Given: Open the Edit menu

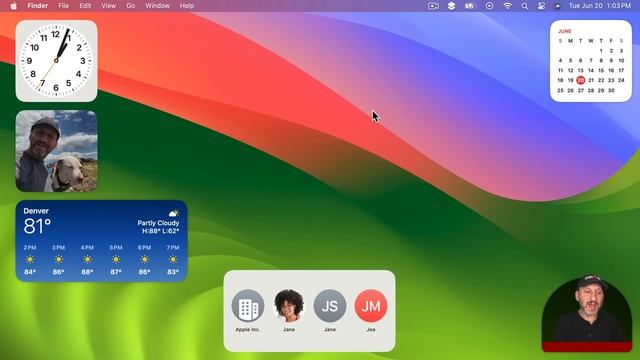Looking at the screenshot, I should pos(85,6).
